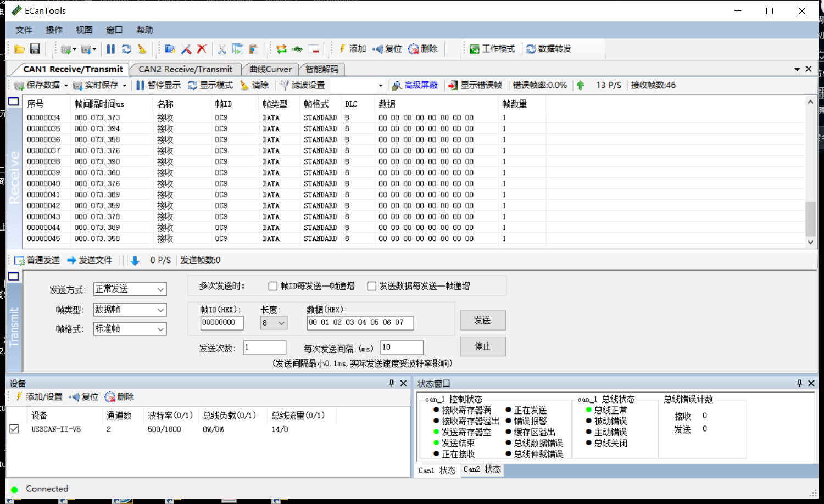824x504 pixels.
Task: Click the blue down arrow by send rate
Action: pos(135,260)
